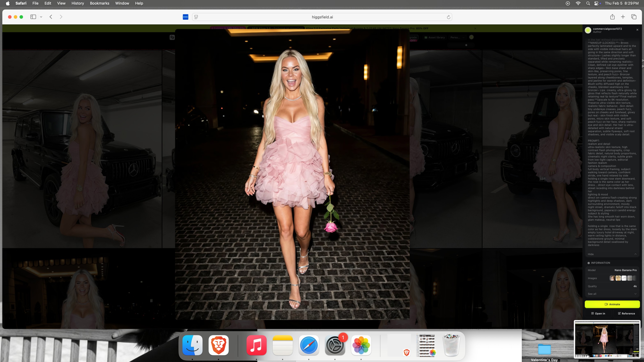Viewport: 644px width, 362px height.
Task: Click the Open in button
Action: pos(598,313)
